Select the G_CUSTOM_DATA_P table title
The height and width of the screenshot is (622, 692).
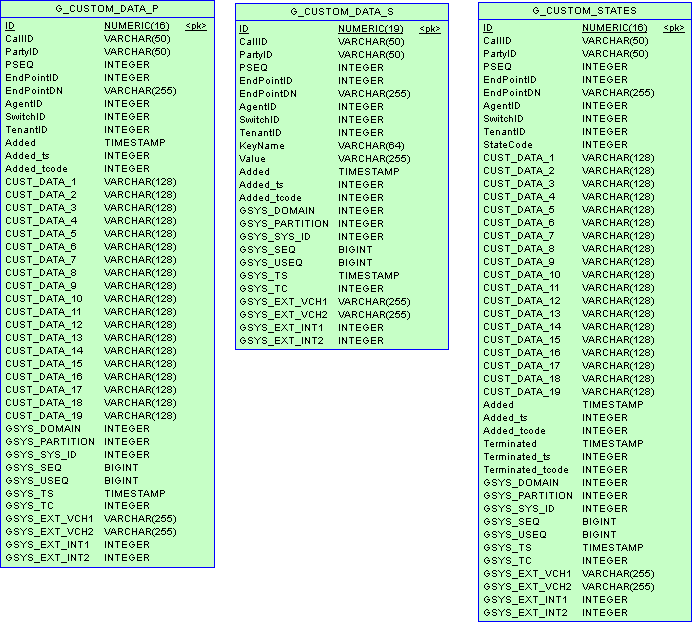(107, 9)
